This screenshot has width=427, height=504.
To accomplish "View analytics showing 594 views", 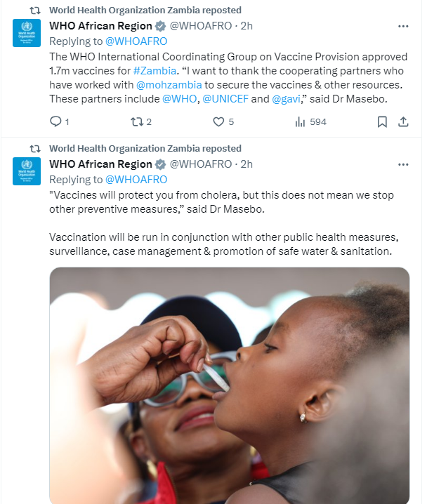I will point(301,121).
